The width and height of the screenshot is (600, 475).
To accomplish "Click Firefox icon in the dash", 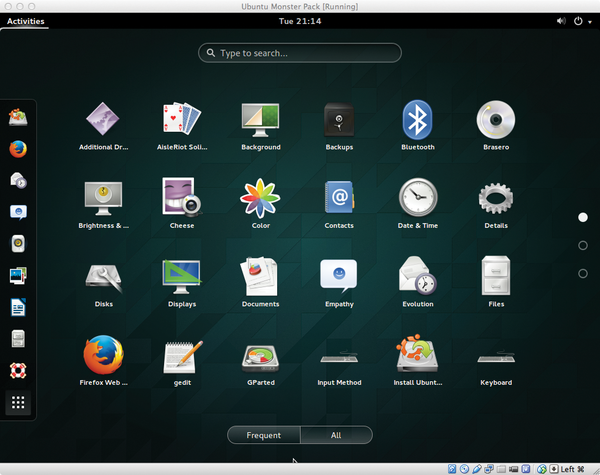I will 18,149.
